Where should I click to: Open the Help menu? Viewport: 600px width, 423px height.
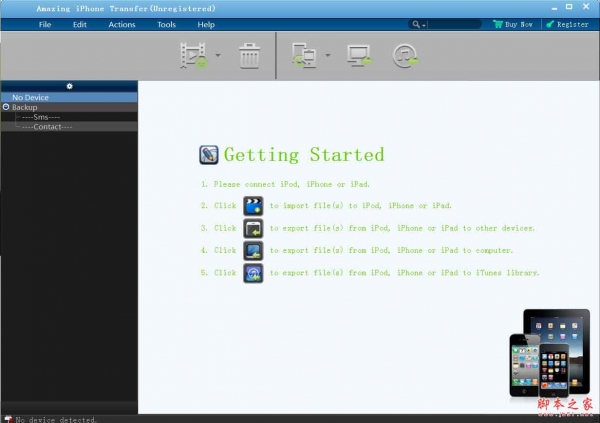206,24
